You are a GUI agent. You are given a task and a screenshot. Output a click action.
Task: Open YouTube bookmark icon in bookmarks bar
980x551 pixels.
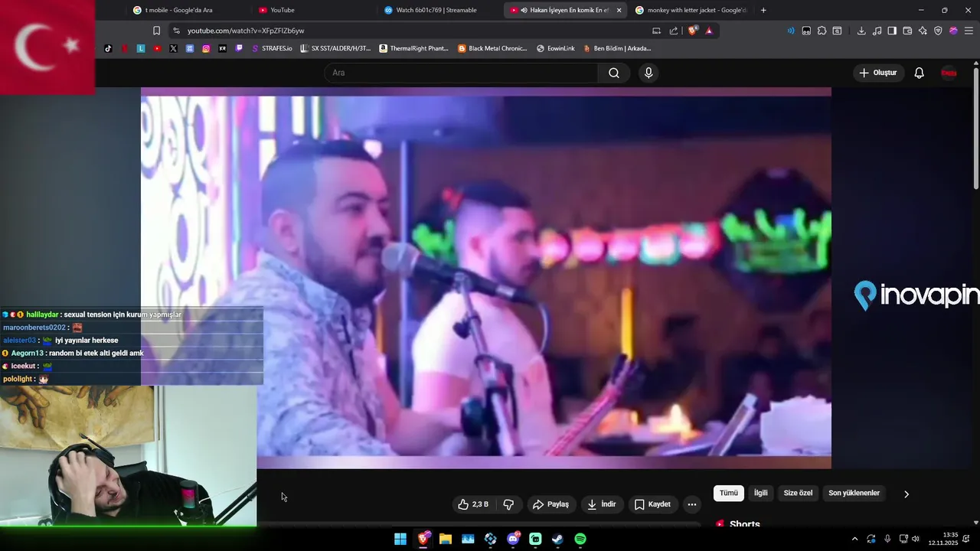tap(157, 48)
